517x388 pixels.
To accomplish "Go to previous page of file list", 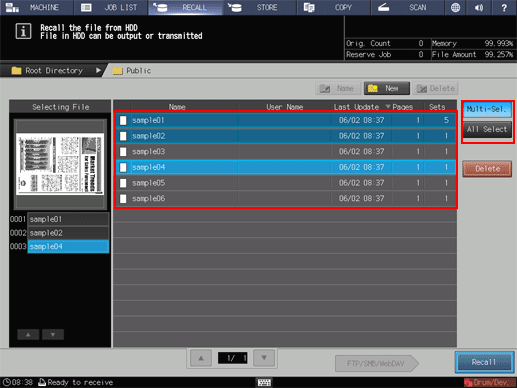I will point(201,358).
